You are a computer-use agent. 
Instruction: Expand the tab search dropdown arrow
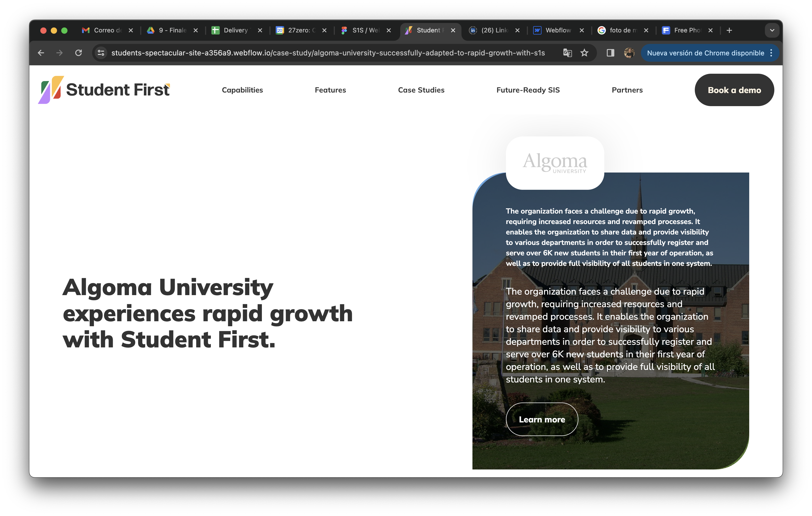[x=772, y=30]
